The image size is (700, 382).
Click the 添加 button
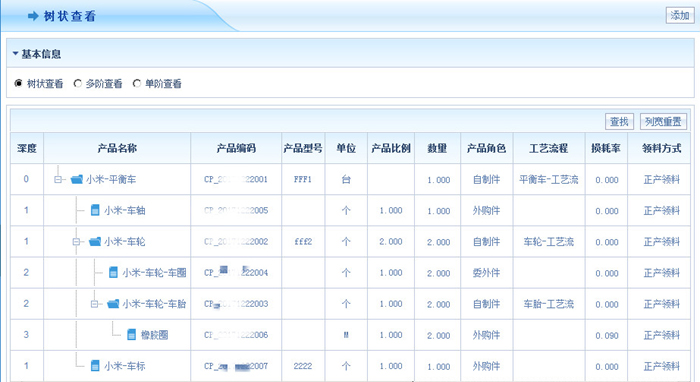click(680, 16)
